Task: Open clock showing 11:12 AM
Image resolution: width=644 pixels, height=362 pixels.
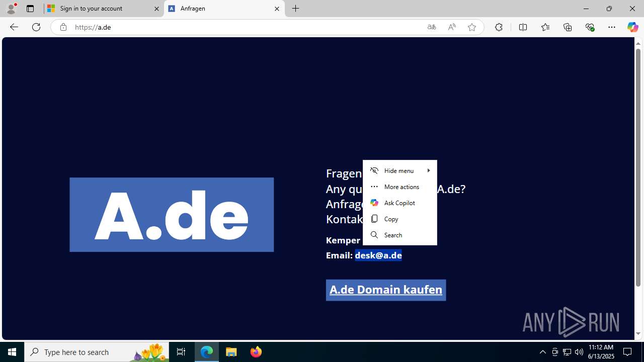Action: [601, 352]
